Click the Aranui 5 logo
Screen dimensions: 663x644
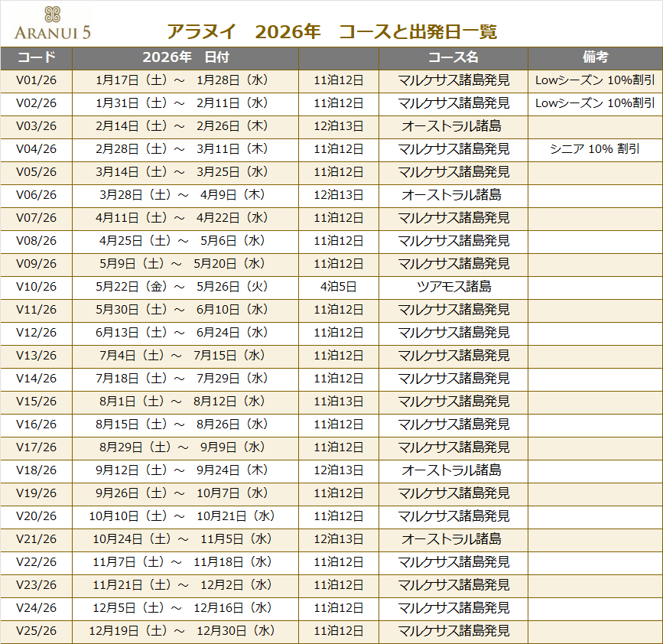point(52,23)
